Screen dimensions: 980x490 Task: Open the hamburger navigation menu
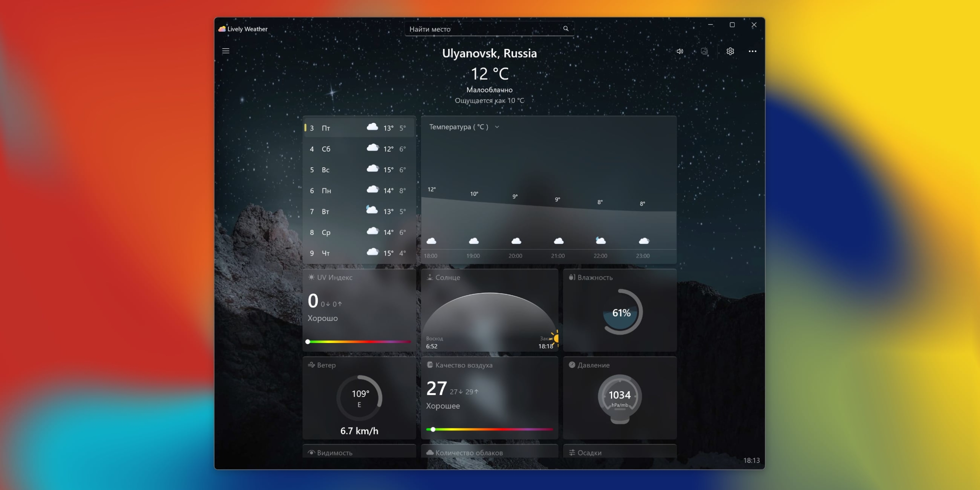[x=226, y=51]
